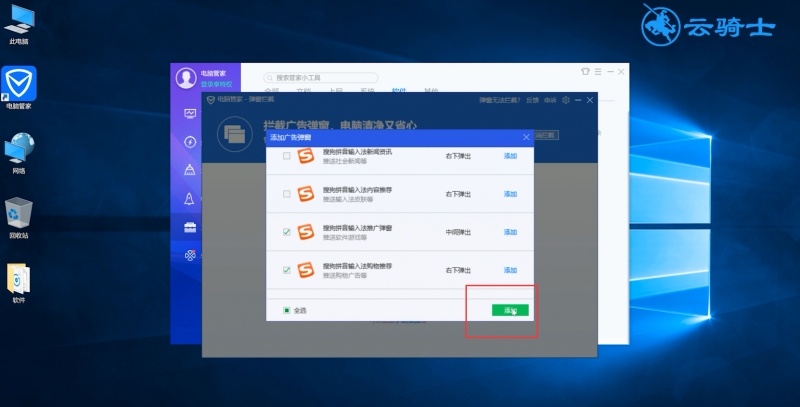This screenshot has height=407, width=800.
Task: Minimize the 弹窗拦截 window
Action: 578,100
